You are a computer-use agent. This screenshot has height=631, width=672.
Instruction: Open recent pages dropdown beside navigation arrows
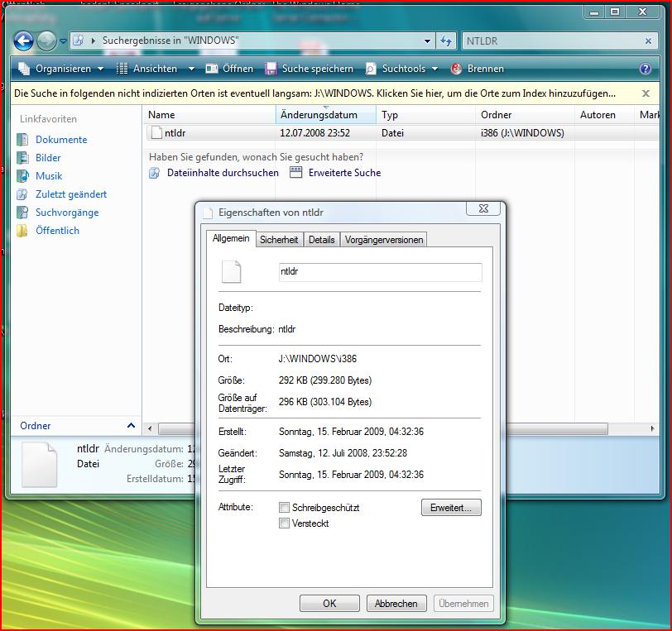(x=64, y=41)
